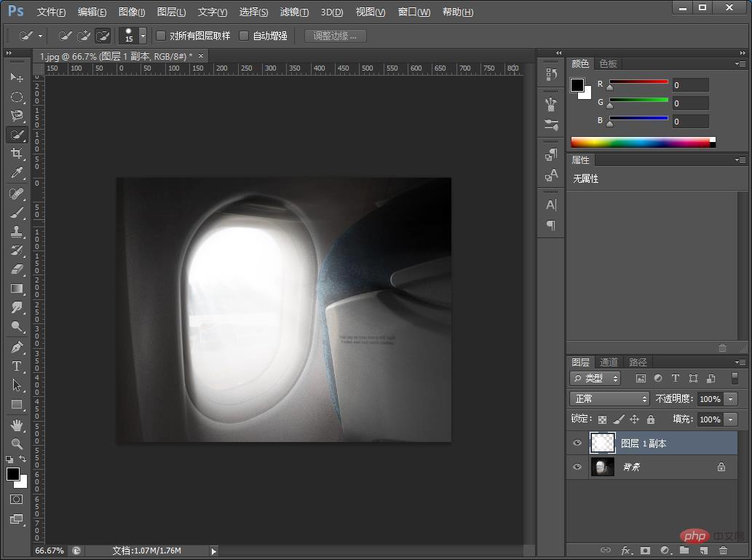Open the 类型 layer filter dropdown
Screen dimensions: 752x560
point(595,378)
